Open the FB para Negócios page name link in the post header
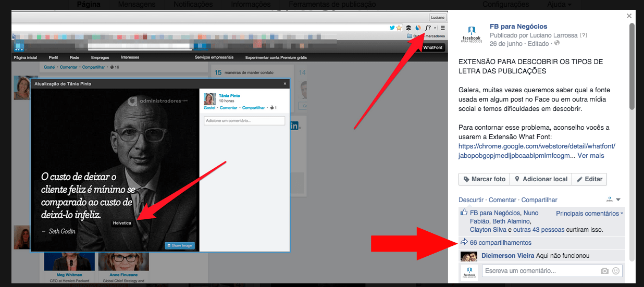Screen dimensions: 644x287 coord(518,27)
